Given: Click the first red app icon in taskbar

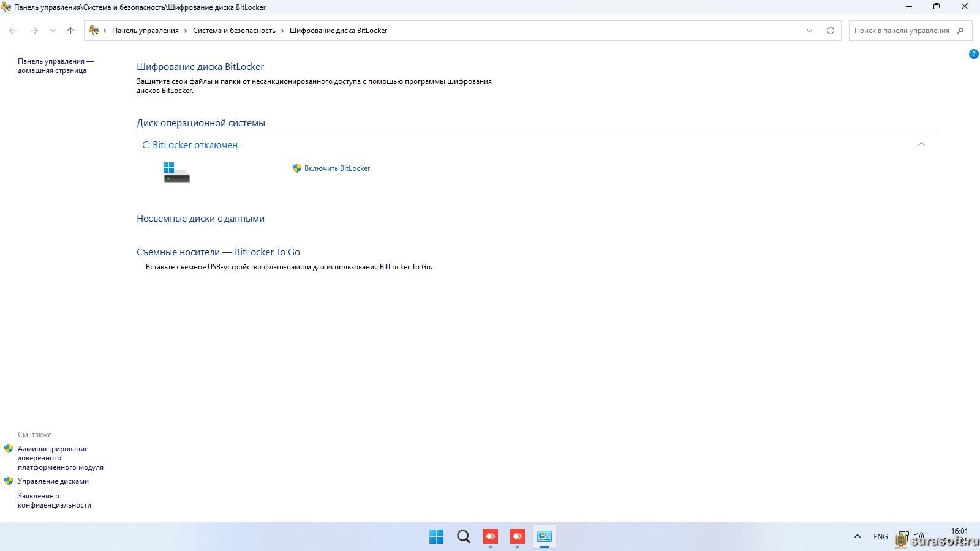Looking at the screenshot, I should [491, 536].
